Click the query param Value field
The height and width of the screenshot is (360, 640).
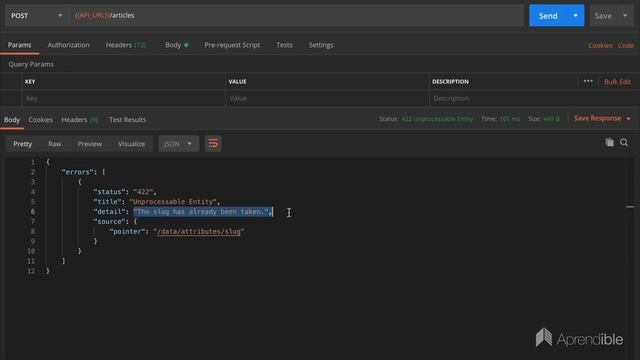coord(327,98)
